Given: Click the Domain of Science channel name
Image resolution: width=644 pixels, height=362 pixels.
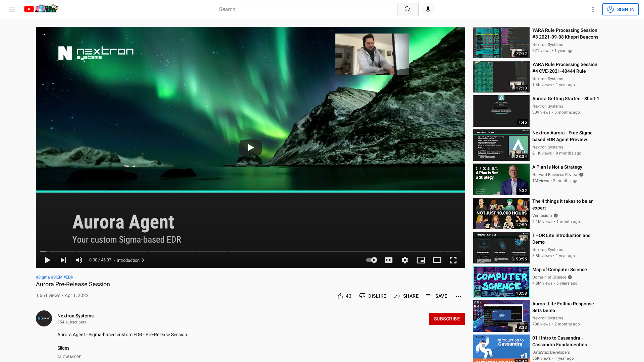Looking at the screenshot, I should [549, 277].
